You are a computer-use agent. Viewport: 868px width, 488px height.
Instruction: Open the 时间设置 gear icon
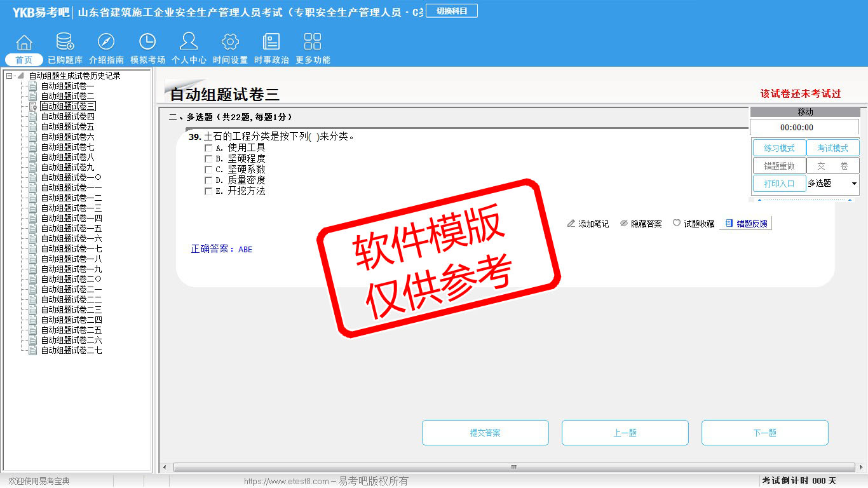click(230, 42)
